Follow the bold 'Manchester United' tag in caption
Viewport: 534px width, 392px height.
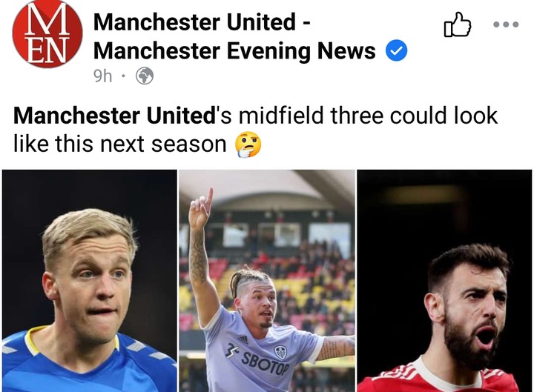[114, 116]
